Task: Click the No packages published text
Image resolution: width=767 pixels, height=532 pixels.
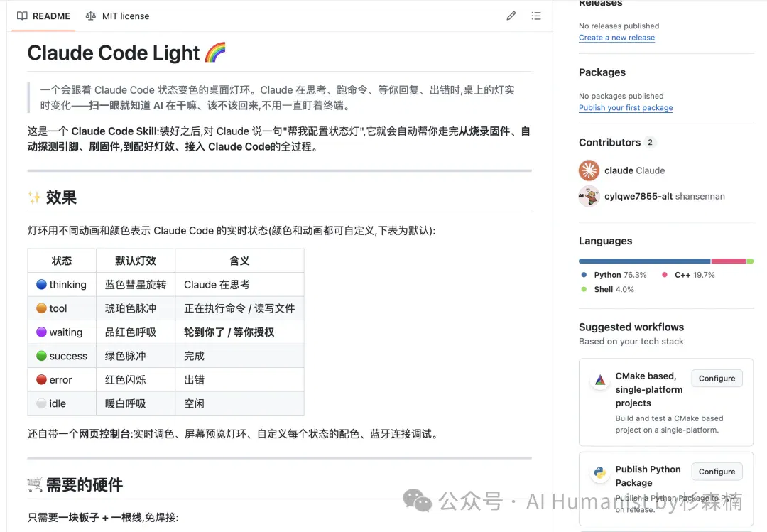Action: click(621, 96)
